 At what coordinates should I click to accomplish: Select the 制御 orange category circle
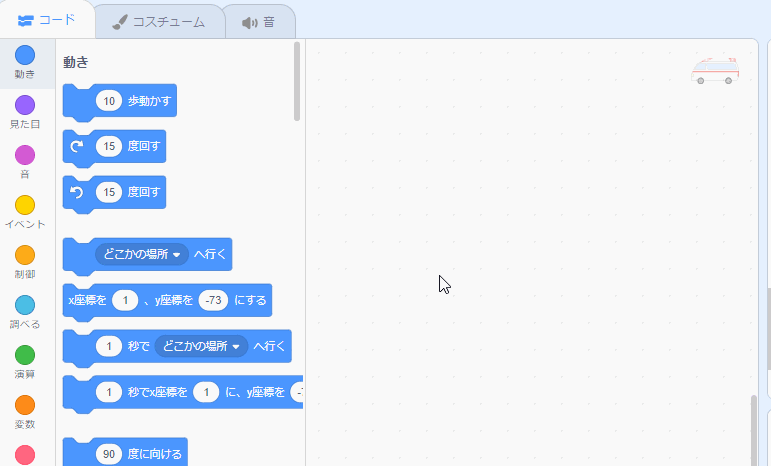25,255
